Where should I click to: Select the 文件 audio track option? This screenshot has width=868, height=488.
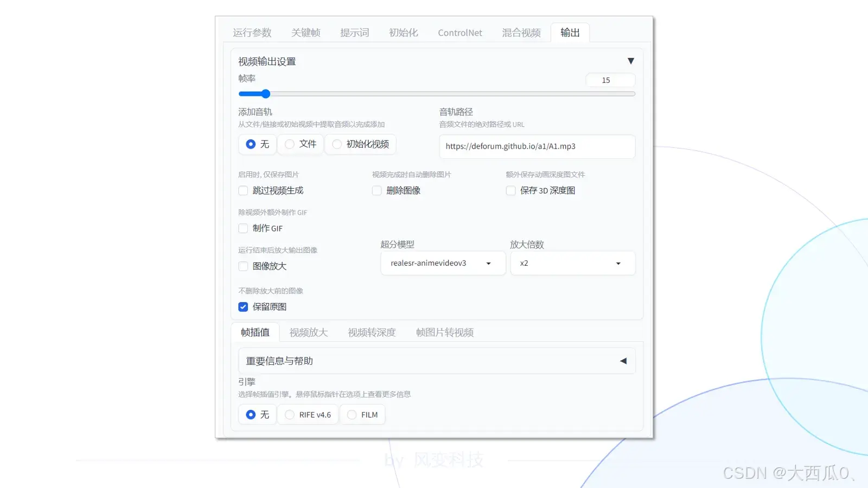point(301,144)
